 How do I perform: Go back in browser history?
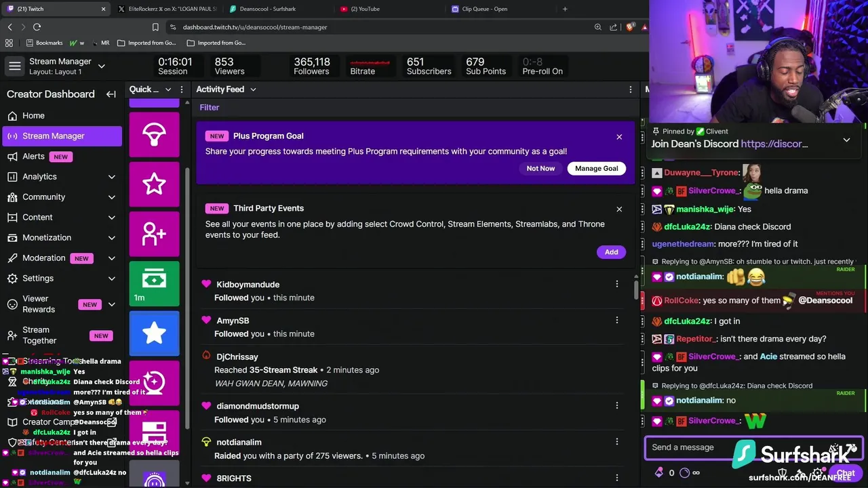coord(9,27)
